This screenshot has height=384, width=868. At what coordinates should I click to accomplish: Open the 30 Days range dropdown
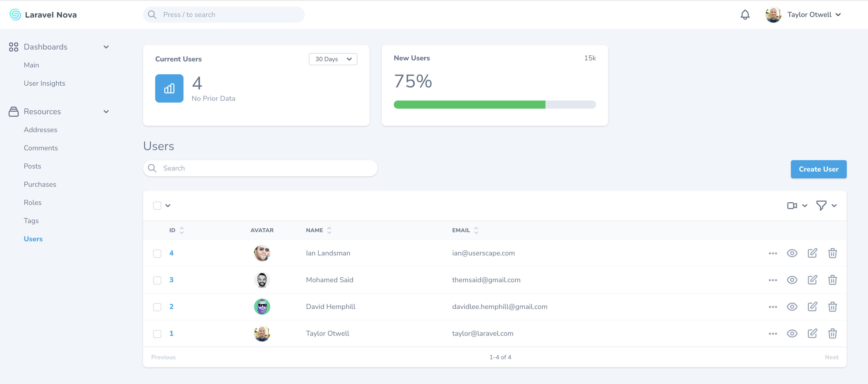[333, 59]
